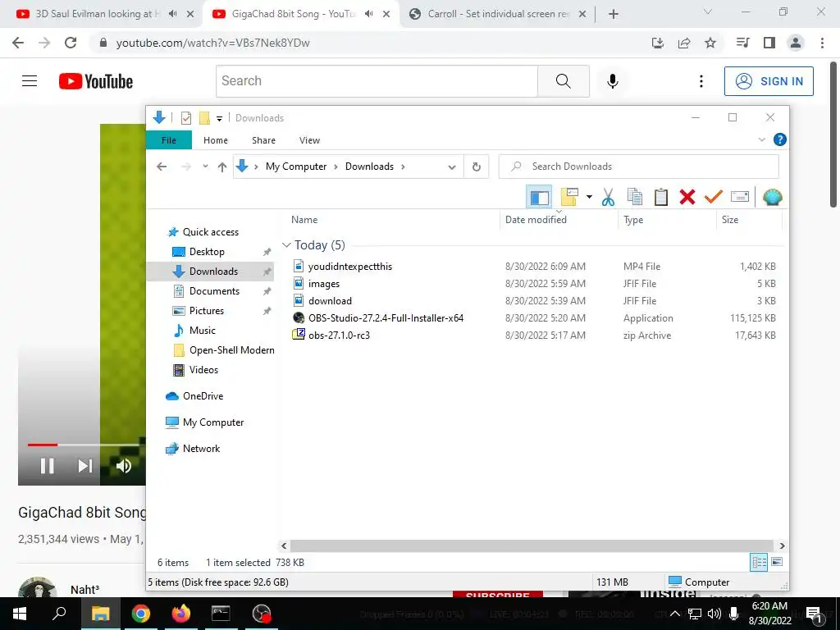Bookmark this page with the star icon
The image size is (840, 630).
[x=710, y=43]
